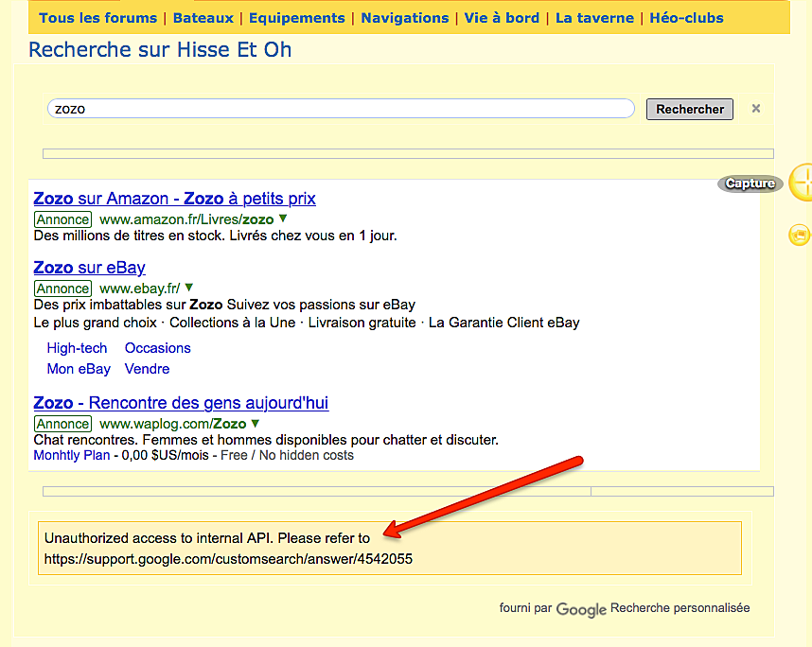Click the www.amazon.fr/Livres/zozo URL

186,219
